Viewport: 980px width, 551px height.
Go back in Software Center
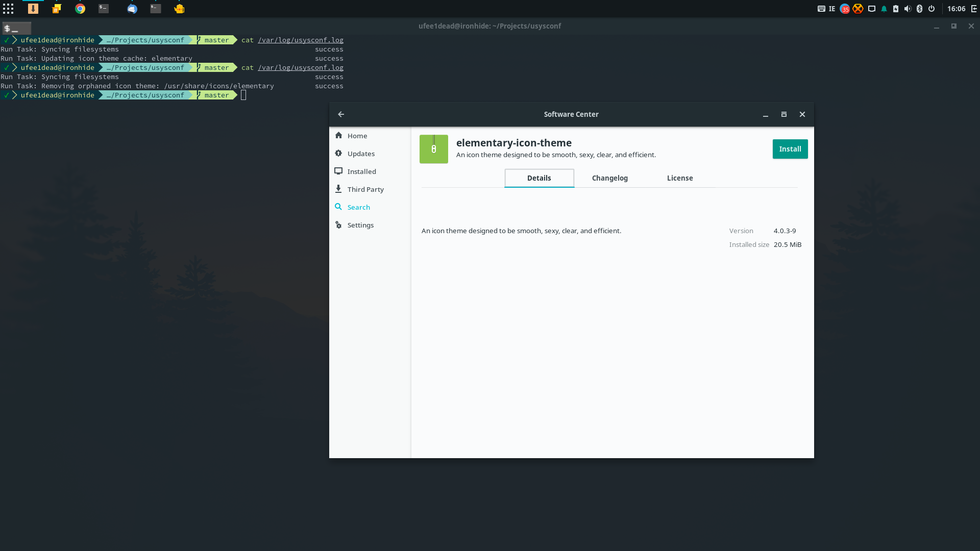coord(341,114)
